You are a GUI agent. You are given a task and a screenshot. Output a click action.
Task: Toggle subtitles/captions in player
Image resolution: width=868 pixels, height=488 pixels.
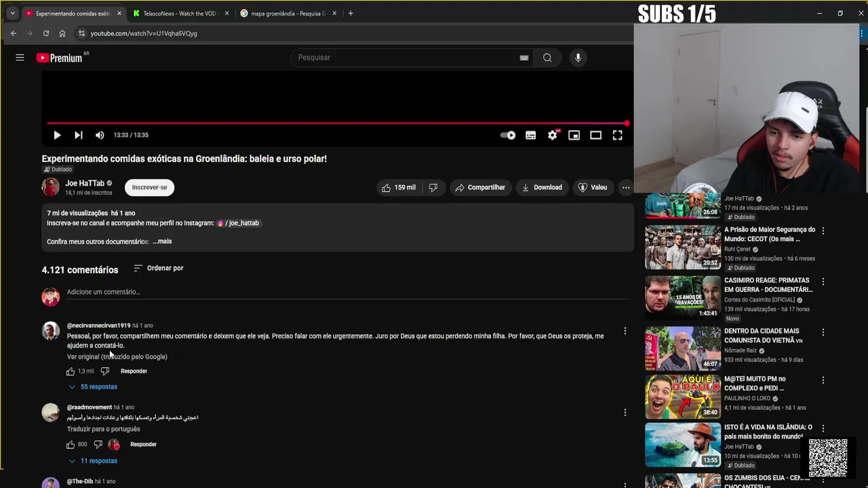click(531, 135)
